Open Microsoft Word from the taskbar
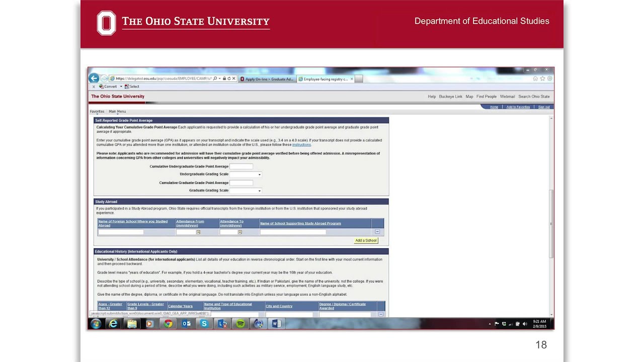This screenshot has width=644, height=362. 276,324
